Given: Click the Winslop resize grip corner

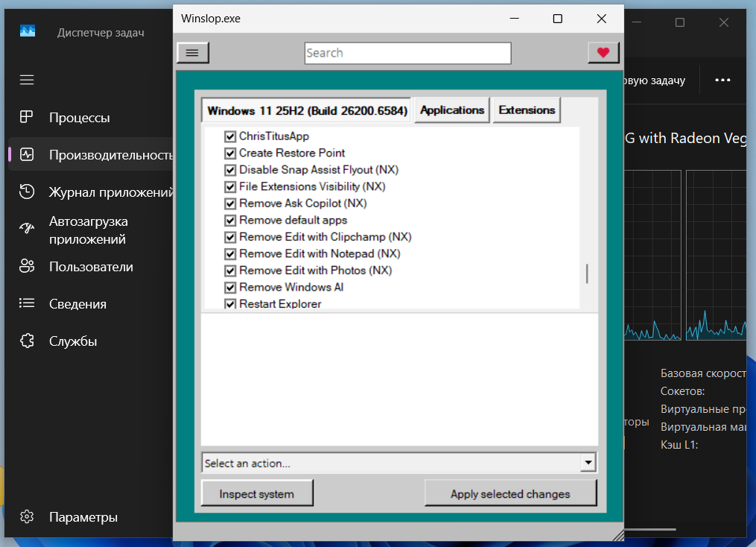Looking at the screenshot, I should coord(617,534).
